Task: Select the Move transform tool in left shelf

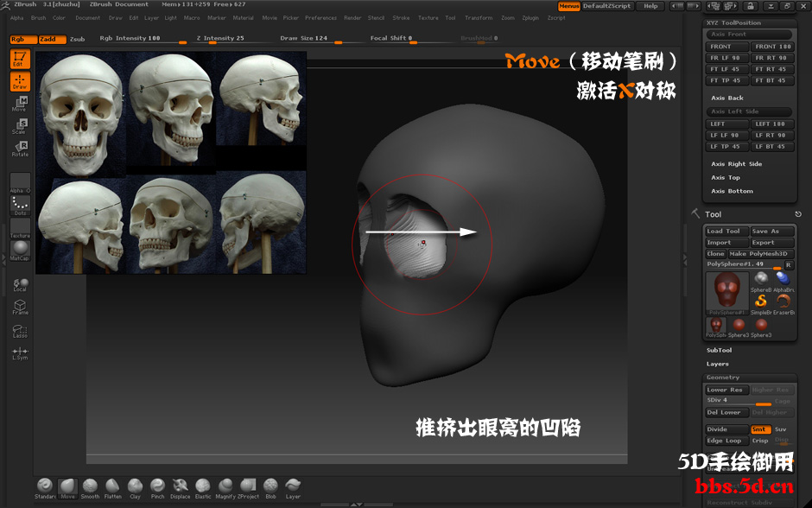Action: (20, 104)
